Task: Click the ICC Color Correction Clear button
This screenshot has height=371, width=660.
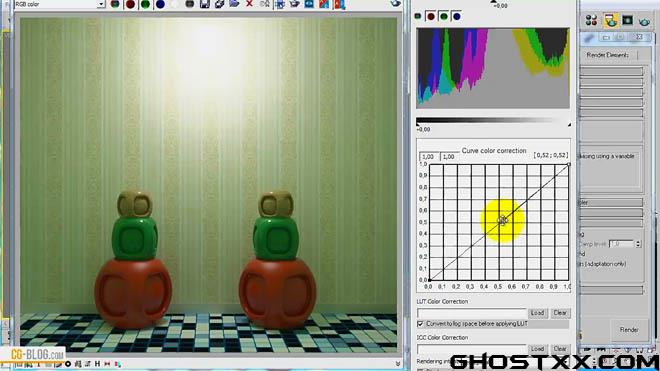Action: coord(560,349)
